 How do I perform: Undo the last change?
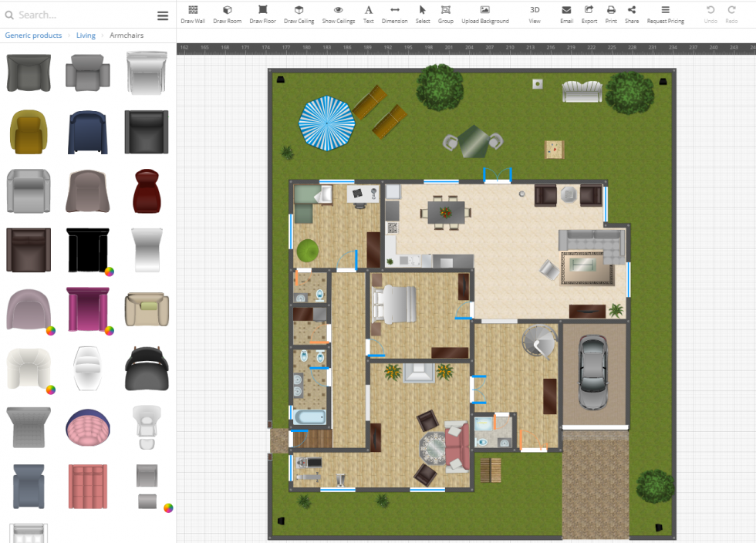coord(710,14)
